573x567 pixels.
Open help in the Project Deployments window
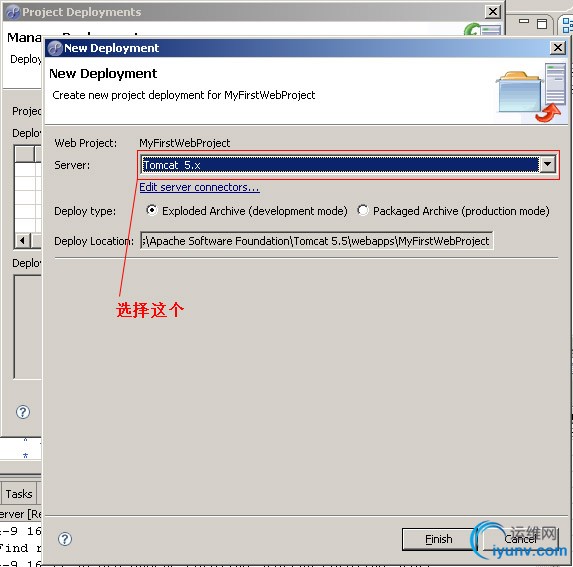[x=23, y=412]
